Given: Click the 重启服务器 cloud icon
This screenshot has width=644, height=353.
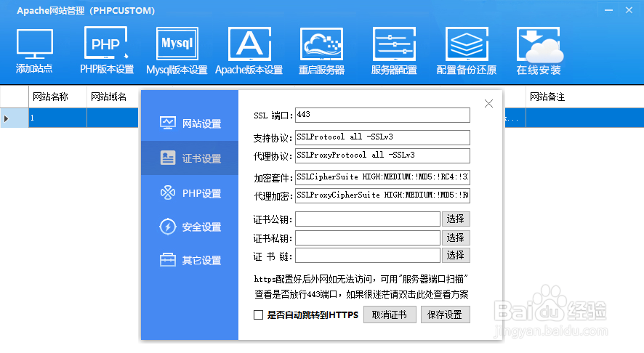Looking at the screenshot, I should pyautogui.click(x=321, y=44).
